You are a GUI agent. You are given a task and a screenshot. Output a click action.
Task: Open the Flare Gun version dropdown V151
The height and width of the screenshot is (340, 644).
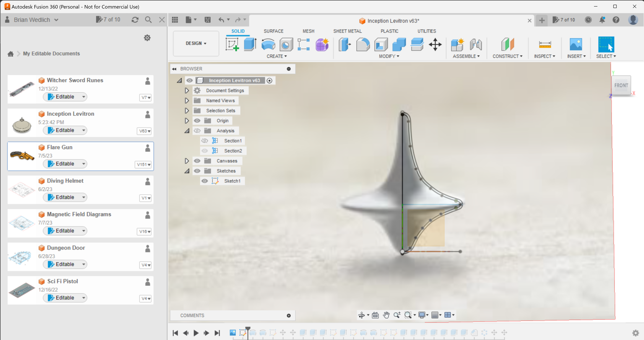[143, 164]
